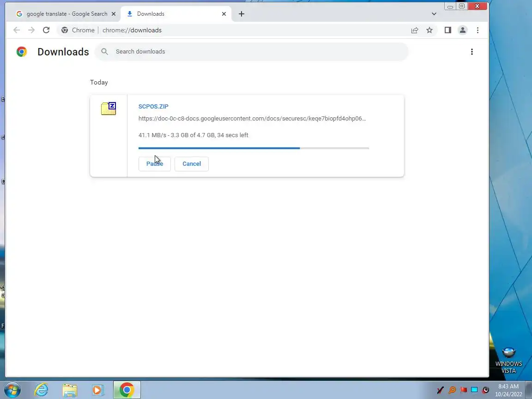Click the Today date heading

click(x=99, y=83)
